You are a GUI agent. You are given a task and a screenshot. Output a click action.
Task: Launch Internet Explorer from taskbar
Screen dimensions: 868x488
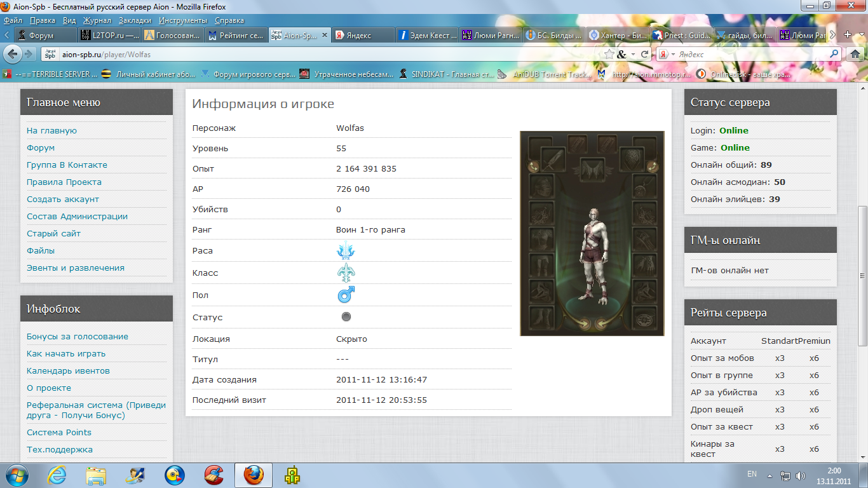pyautogui.click(x=58, y=475)
